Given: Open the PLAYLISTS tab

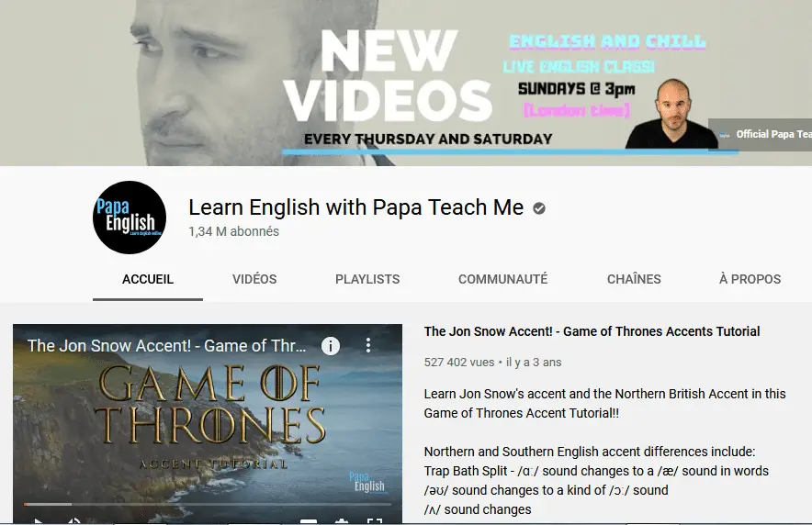Looking at the screenshot, I should [x=367, y=279].
